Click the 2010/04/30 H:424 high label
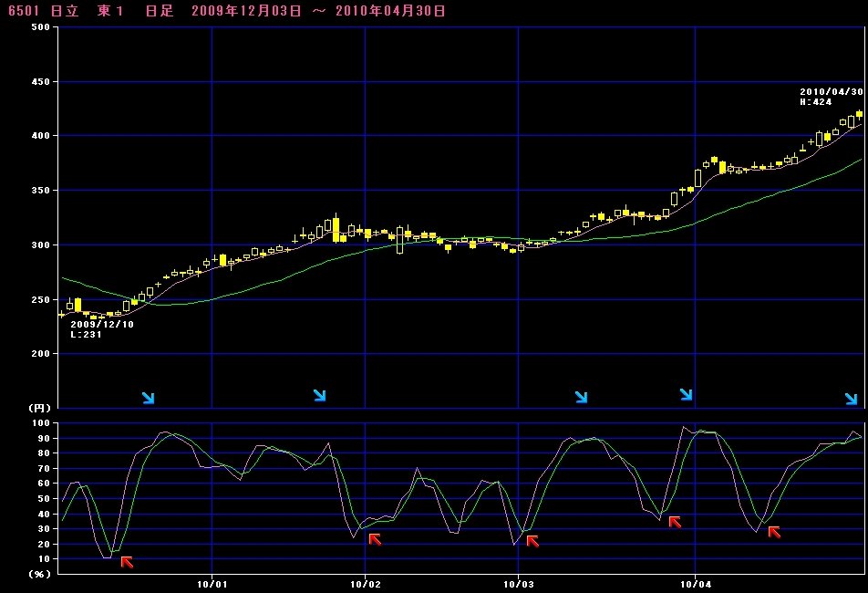Viewport: 868px width, 593px height. (x=831, y=97)
